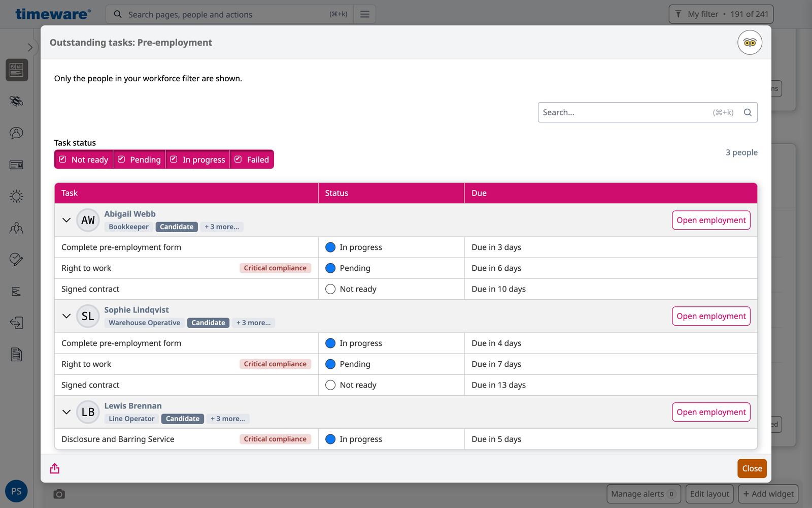Image resolution: width=812 pixels, height=508 pixels.
Task: Click Abigail's Candidate tag
Action: click(x=177, y=227)
